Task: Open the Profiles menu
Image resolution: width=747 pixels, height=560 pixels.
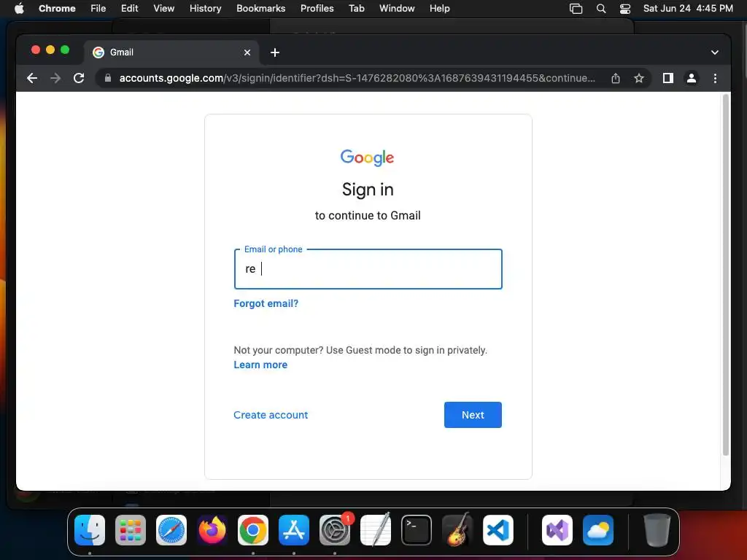Action: click(x=317, y=9)
